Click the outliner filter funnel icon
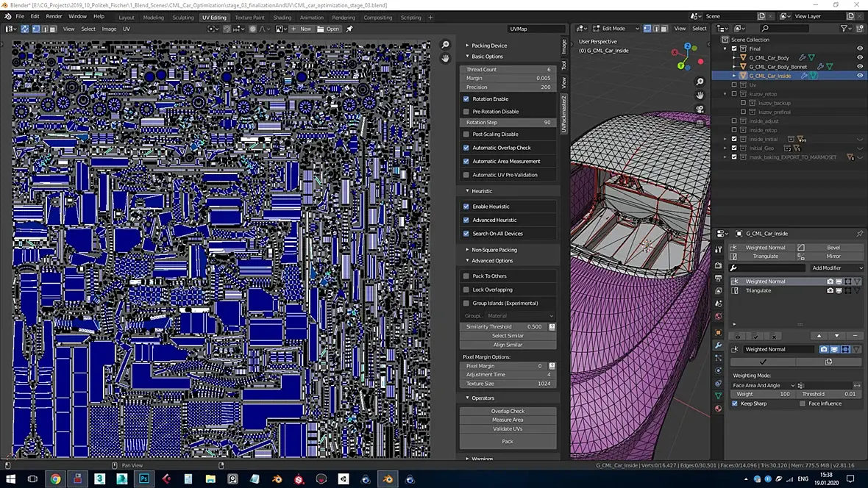 [x=844, y=29]
